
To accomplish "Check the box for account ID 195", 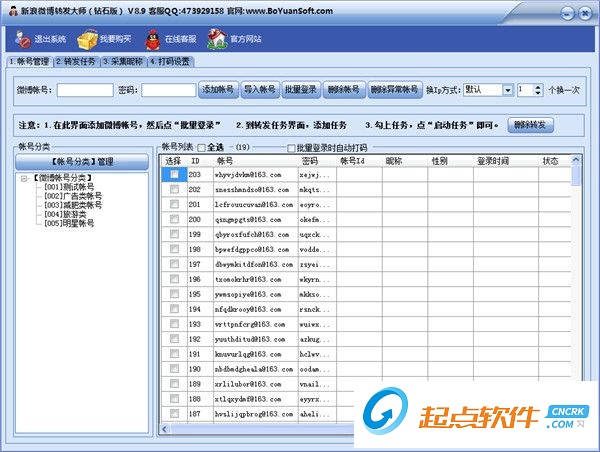I will (x=174, y=294).
